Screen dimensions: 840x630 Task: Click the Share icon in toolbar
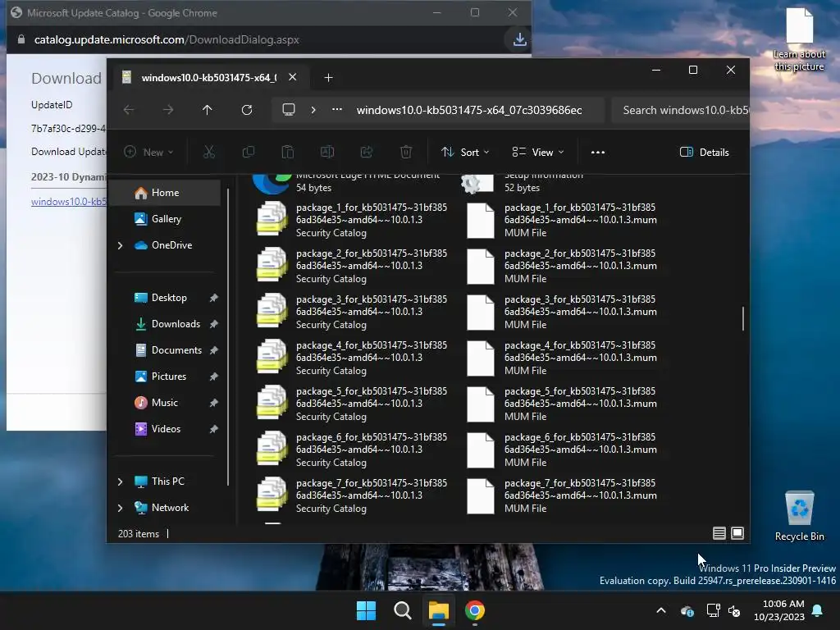367,152
